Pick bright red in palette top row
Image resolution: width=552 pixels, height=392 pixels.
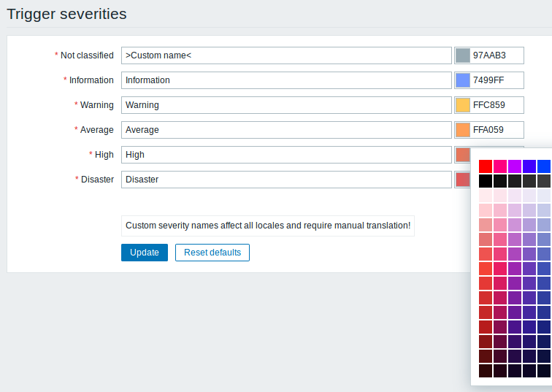tap(486, 166)
